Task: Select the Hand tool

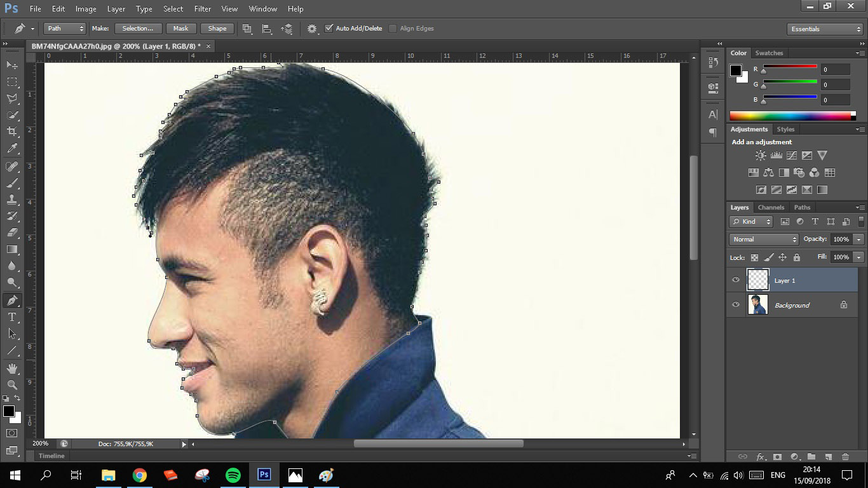Action: (x=12, y=369)
